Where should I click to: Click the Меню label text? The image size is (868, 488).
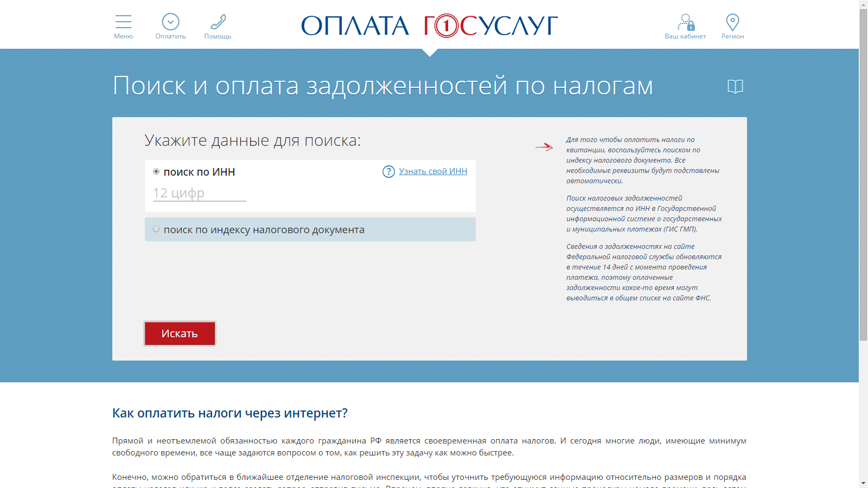pos(123,36)
